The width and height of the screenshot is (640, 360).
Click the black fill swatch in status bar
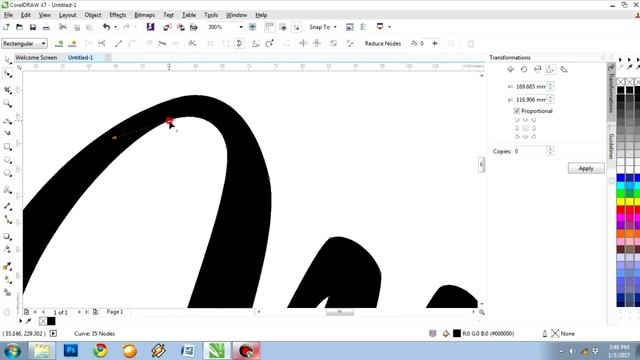pyautogui.click(x=457, y=333)
